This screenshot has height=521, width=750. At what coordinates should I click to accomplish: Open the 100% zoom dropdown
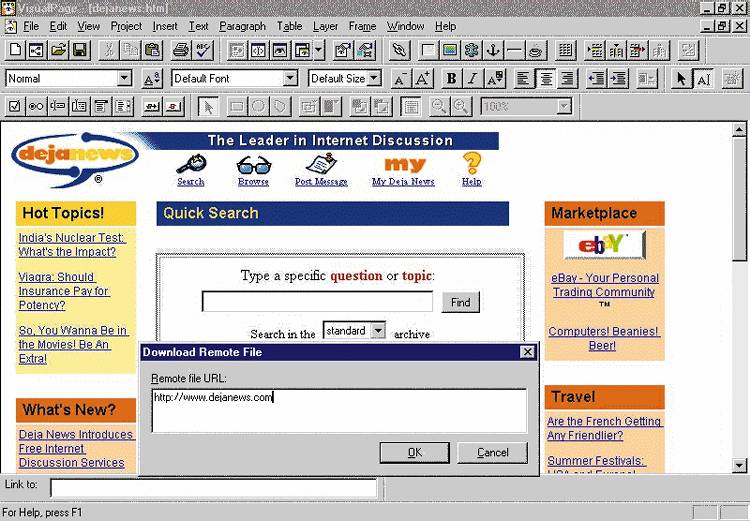coord(564,106)
